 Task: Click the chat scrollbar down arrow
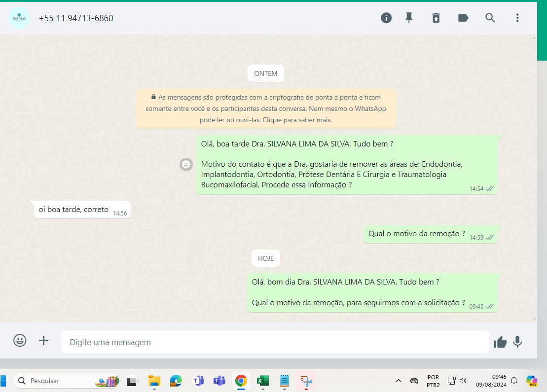535,319
